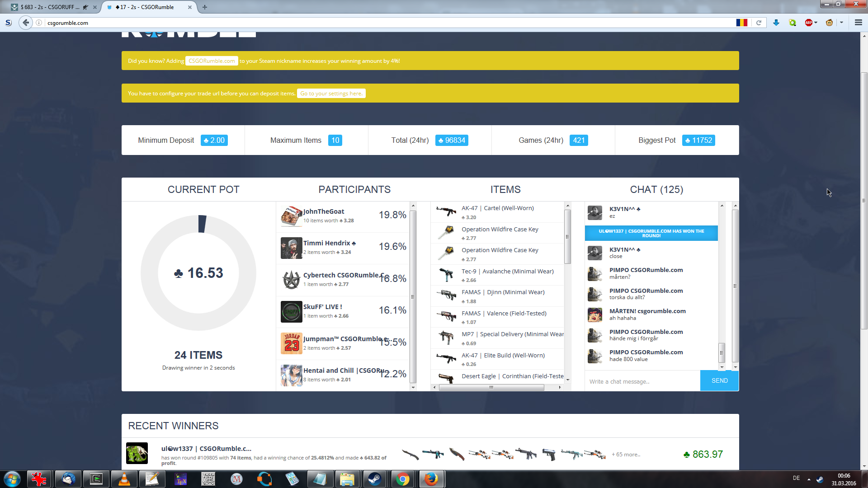Screen dimensions: 868x488
Task: Click the Romanian flag icon in the URL bar
Action: (741, 23)
